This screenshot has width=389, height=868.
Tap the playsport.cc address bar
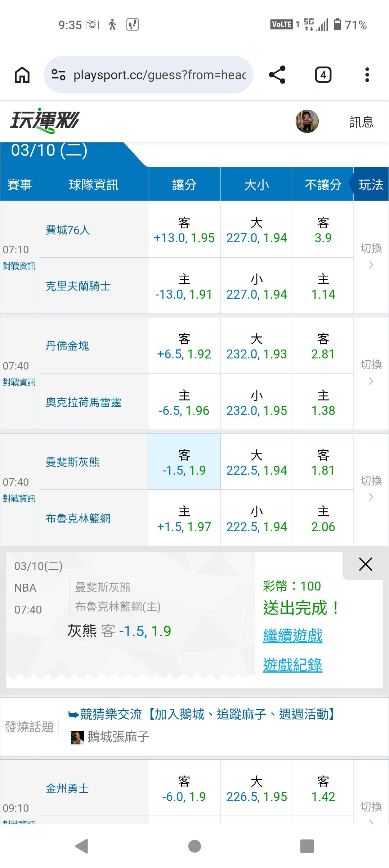(x=158, y=75)
